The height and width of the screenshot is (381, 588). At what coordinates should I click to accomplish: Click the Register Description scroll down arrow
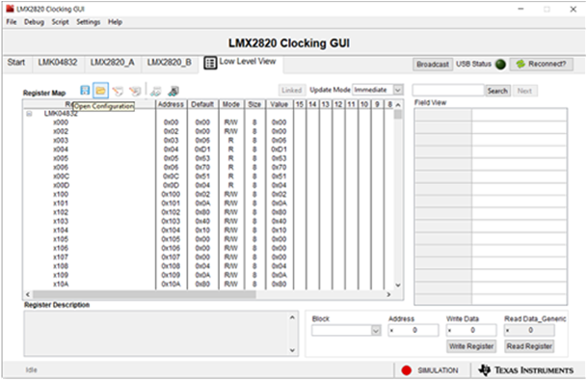(x=292, y=350)
